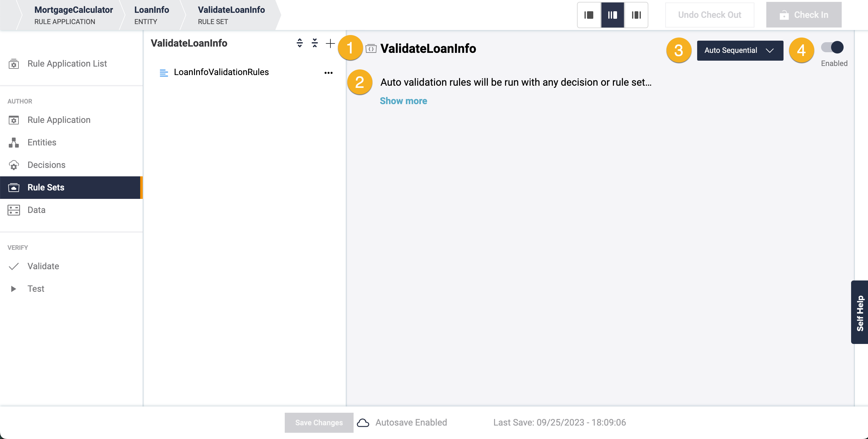Click the rule set icon beside ValidateLoanInfo title
The width and height of the screenshot is (868, 439).
371,48
